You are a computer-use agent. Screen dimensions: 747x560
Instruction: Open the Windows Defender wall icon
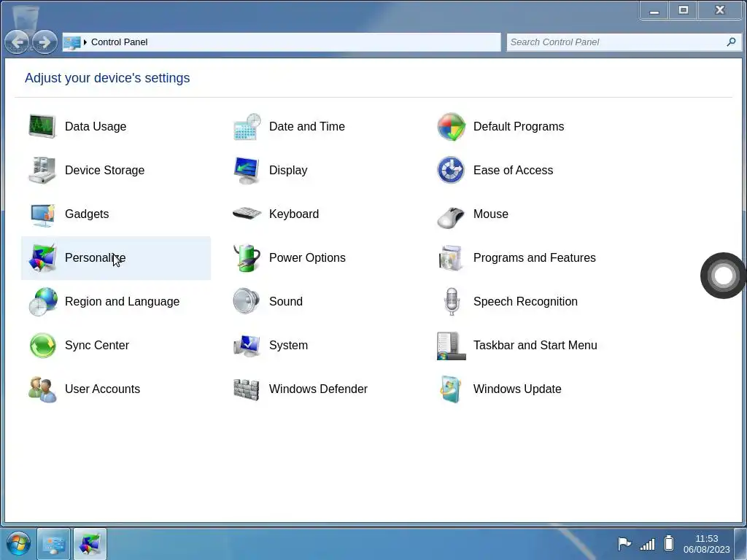247,389
